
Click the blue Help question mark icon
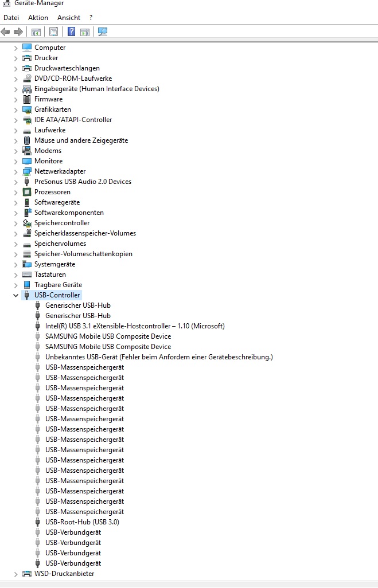tap(71, 32)
